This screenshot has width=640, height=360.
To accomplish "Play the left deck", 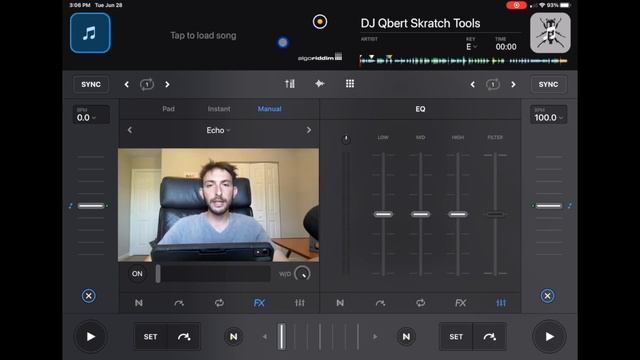I will 91,337.
